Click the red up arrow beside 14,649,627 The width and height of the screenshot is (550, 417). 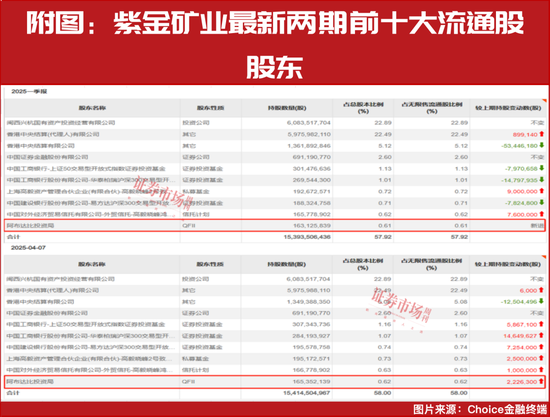541,336
